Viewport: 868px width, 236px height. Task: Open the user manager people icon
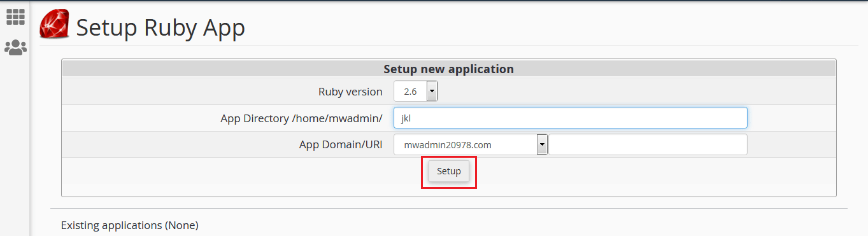coord(15,47)
